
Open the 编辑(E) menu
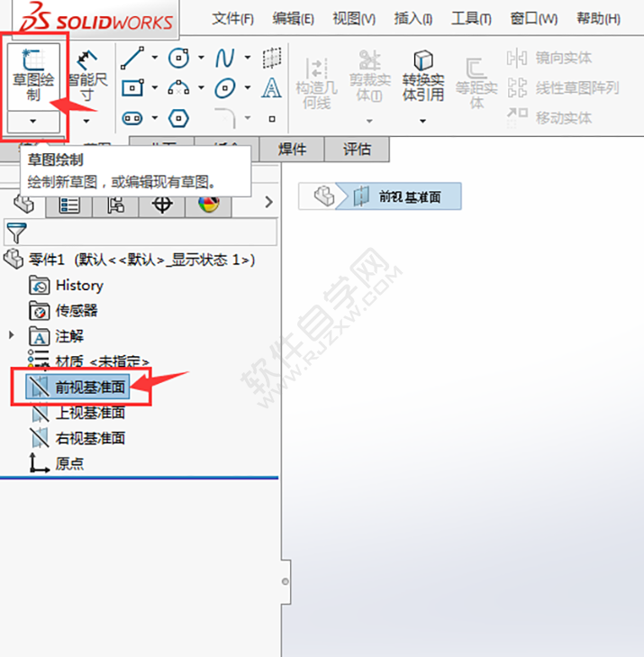click(293, 19)
